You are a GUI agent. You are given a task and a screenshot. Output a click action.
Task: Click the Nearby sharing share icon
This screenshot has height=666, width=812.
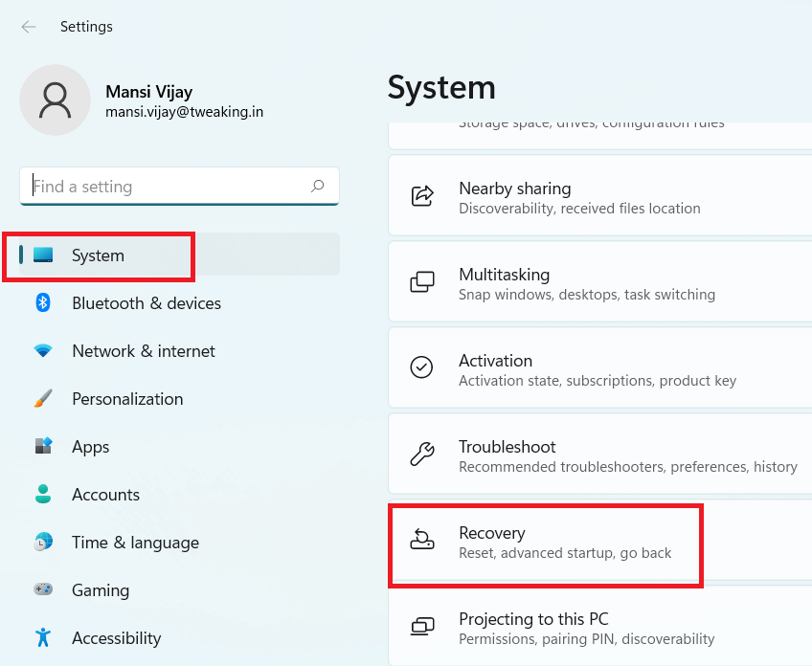422,196
